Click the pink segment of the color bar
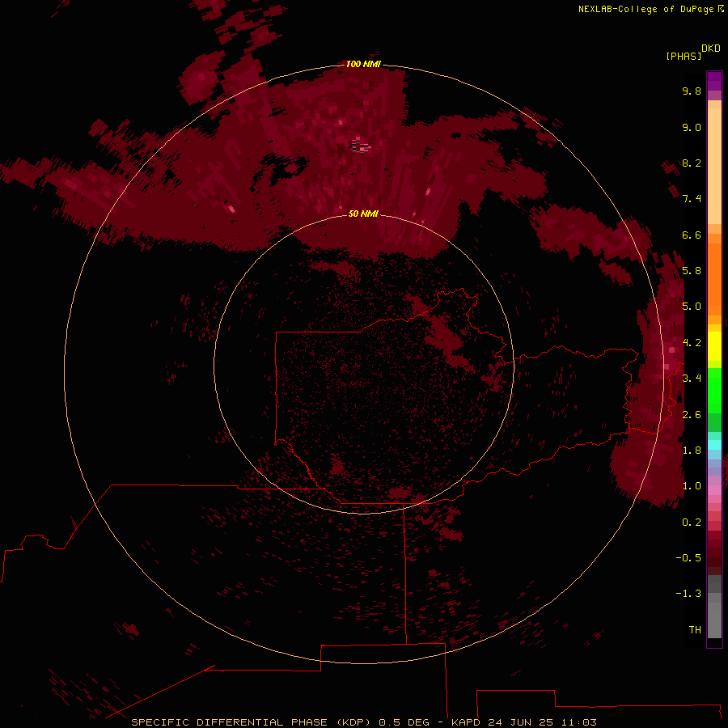 pos(714,490)
